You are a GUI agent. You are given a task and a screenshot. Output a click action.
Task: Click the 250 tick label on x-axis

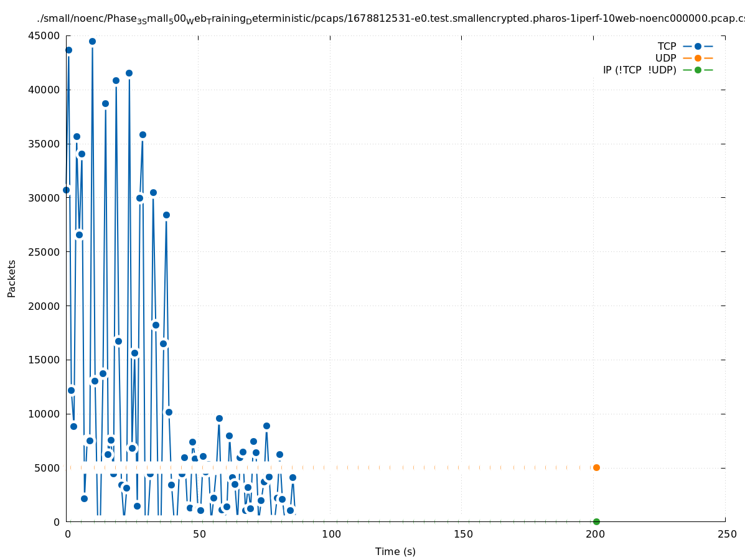[726, 534]
